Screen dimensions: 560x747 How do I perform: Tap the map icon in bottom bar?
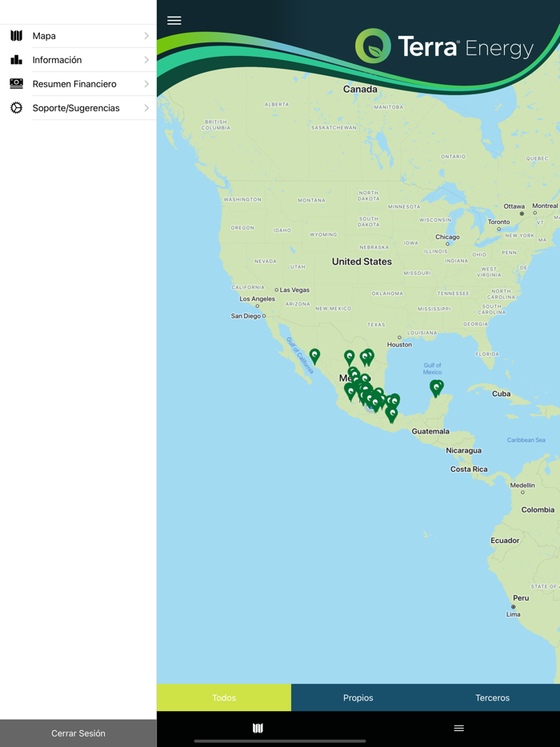click(x=258, y=728)
